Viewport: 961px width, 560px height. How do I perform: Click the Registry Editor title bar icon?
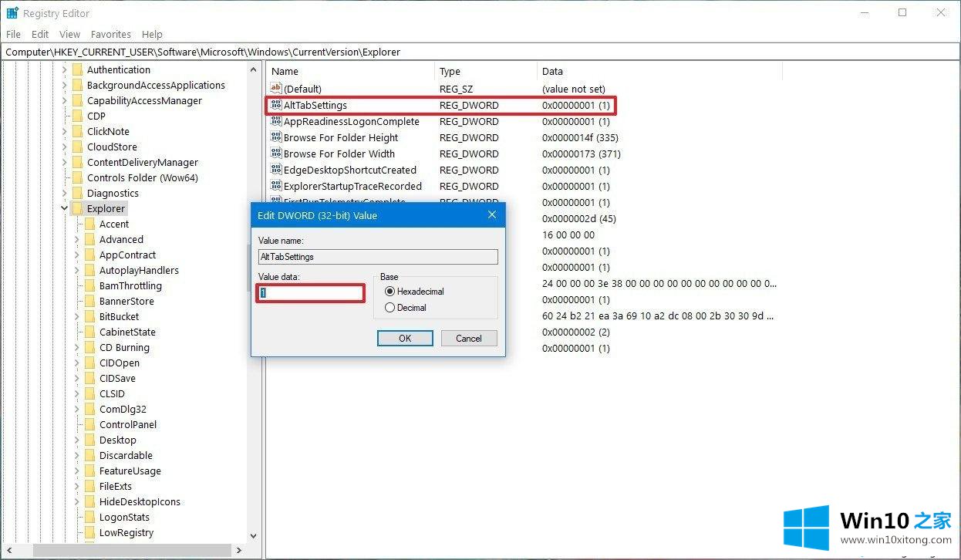[12, 13]
